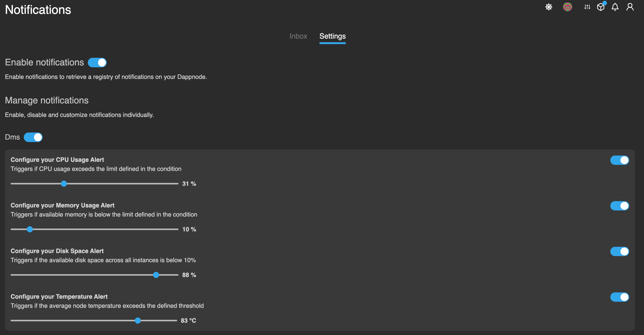Viewport: 644px width, 335px height.
Task: Switch to the Inbox tab
Action: (x=298, y=36)
